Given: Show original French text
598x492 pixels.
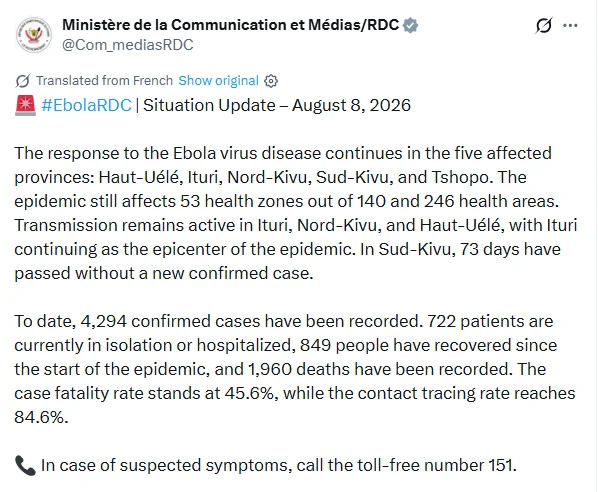Looking at the screenshot, I should coord(219,80).
